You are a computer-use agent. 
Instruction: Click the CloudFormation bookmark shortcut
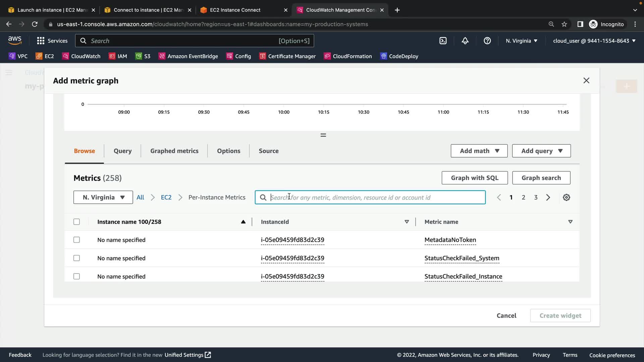[348, 56]
